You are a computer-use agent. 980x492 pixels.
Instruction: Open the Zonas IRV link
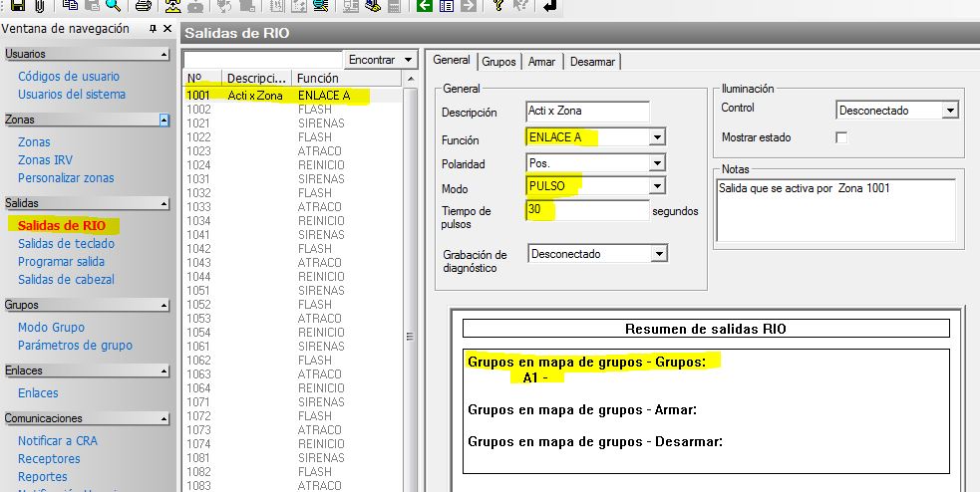click(x=45, y=159)
